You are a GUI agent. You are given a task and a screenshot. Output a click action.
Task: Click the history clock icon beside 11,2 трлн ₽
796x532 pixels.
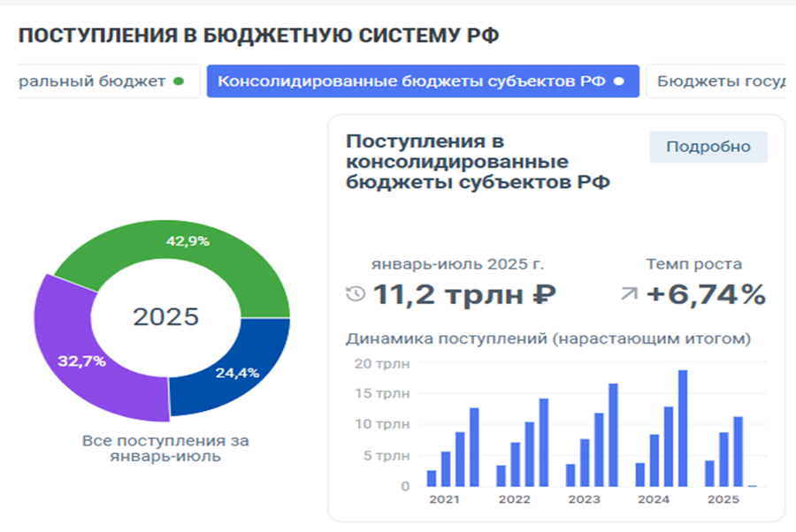point(356,294)
